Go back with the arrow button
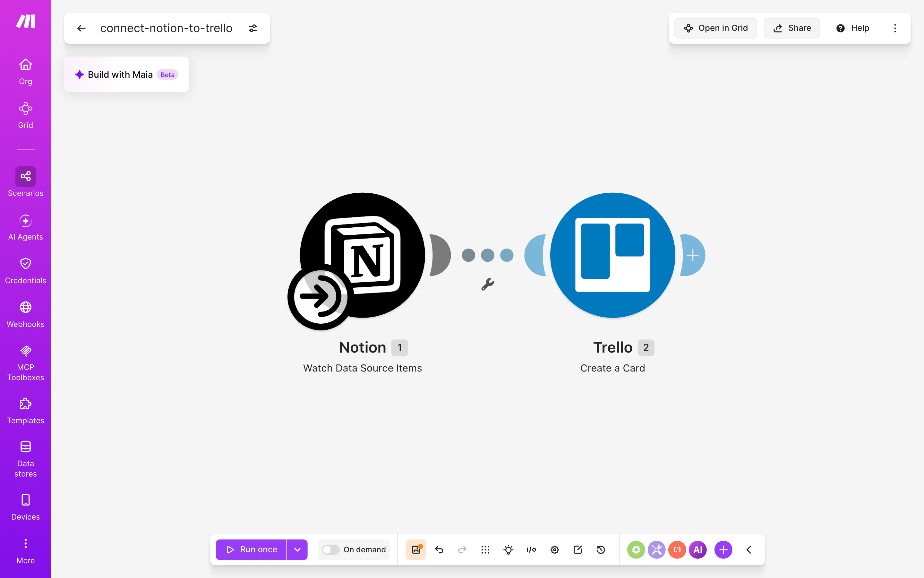The image size is (924, 578). [x=81, y=28]
